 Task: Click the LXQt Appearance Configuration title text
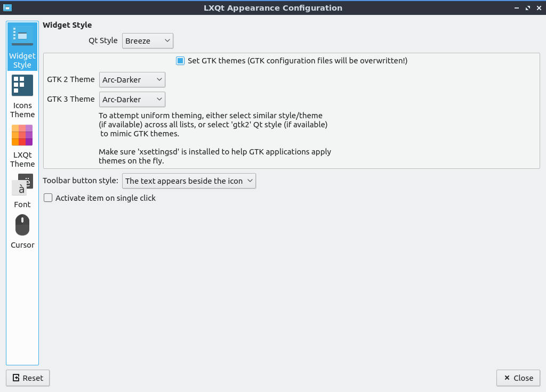pyautogui.click(x=273, y=8)
